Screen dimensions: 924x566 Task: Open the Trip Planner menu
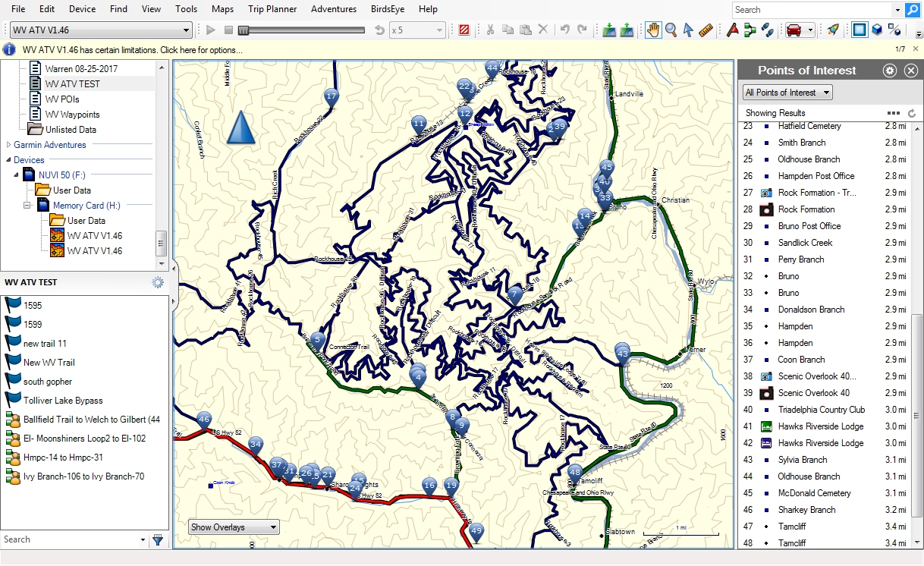[x=272, y=9]
